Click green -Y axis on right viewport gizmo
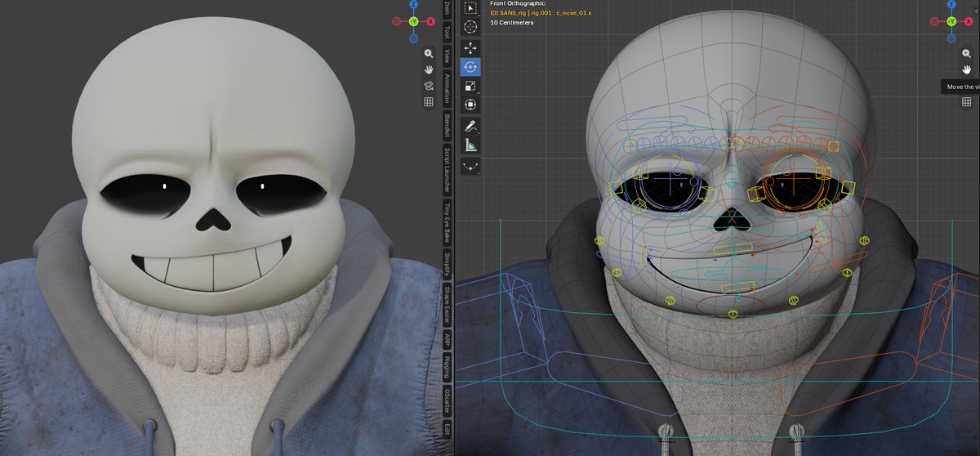Viewport: 980px width, 456px height. (952, 21)
